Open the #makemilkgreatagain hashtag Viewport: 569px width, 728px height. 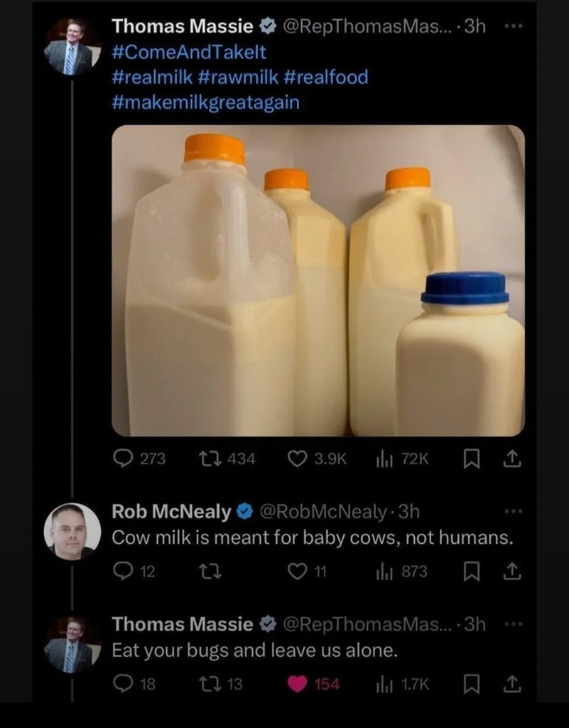click(x=206, y=102)
